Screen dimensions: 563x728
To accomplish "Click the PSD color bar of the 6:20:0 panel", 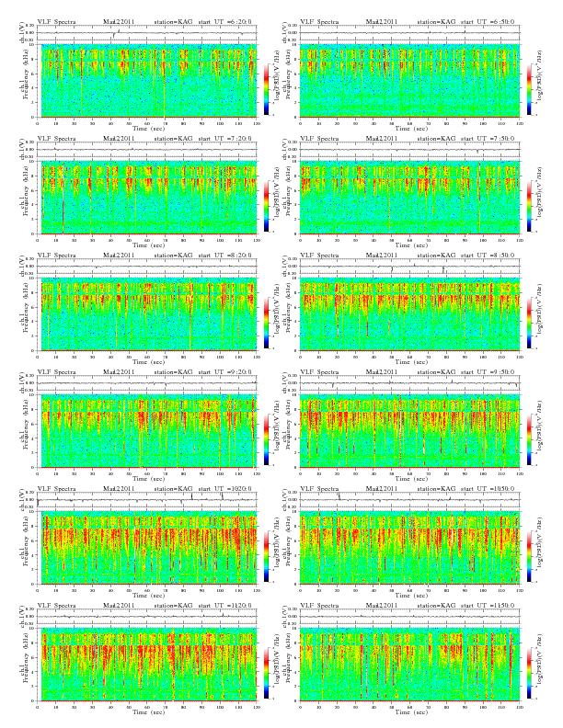I will tap(266, 89).
